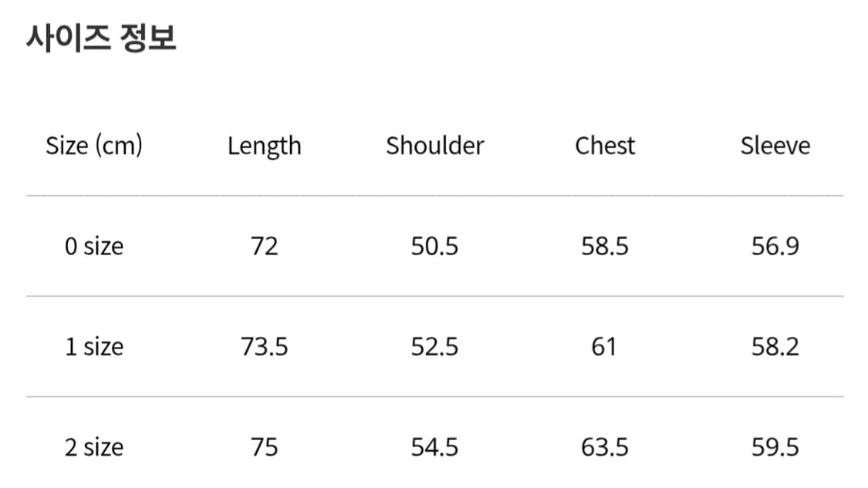Select the 2 size row label

tap(94, 448)
